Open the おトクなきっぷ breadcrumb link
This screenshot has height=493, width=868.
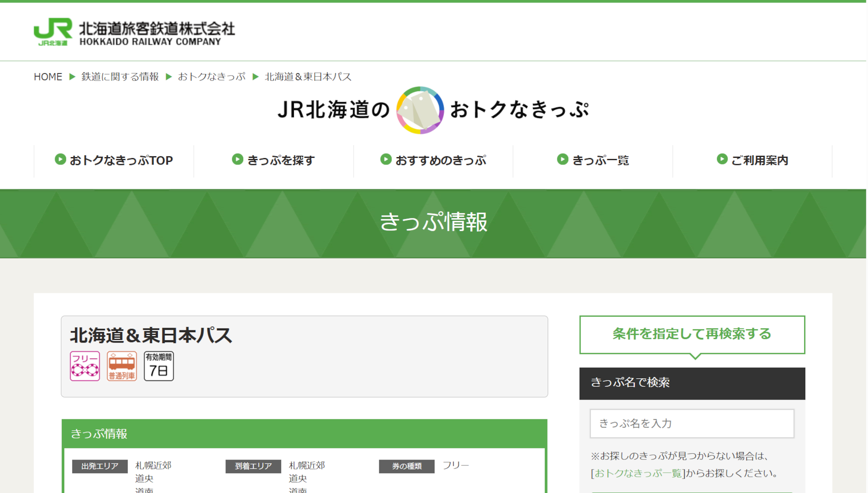[x=212, y=77]
